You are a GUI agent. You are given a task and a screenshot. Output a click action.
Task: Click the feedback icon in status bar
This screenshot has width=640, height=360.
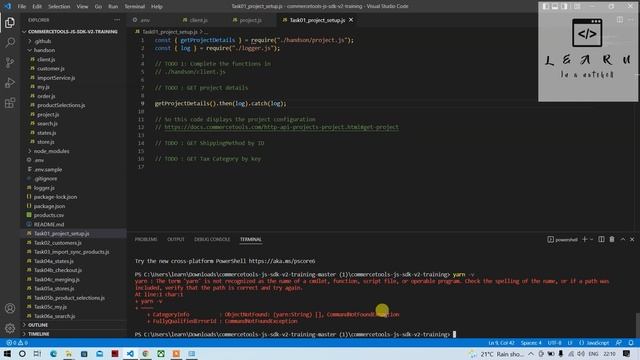click(619, 343)
